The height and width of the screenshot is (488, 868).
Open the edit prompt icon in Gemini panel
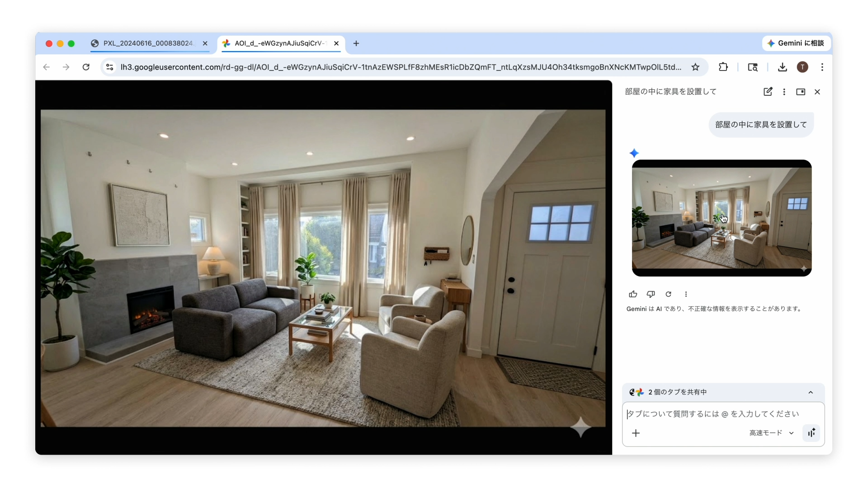(x=768, y=92)
